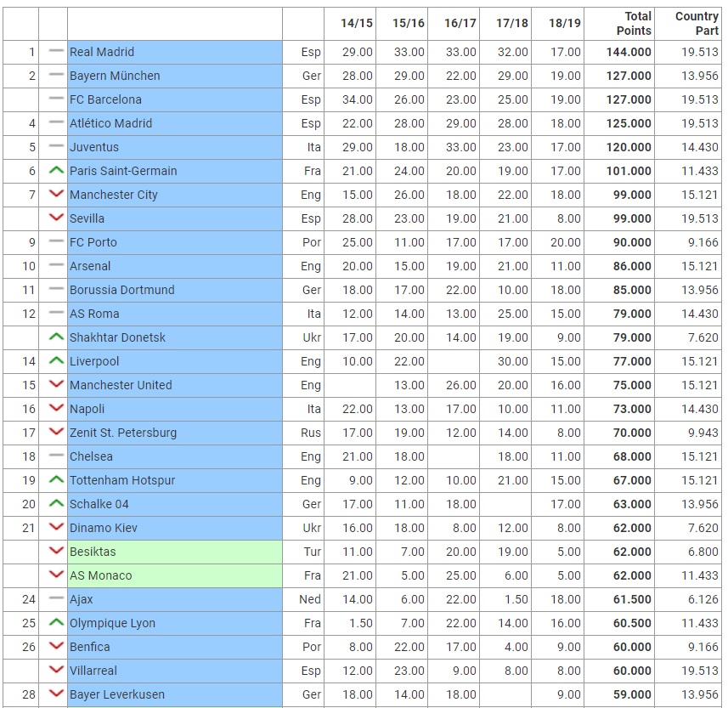Image resolution: width=728 pixels, height=708 pixels.
Task: Select the Borussia Dortmund team name
Action: (x=121, y=290)
